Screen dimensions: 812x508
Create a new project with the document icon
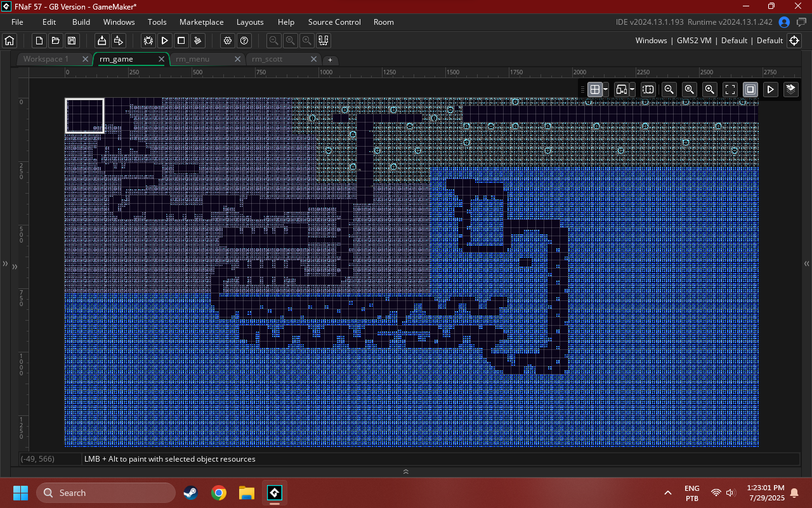[x=39, y=41]
